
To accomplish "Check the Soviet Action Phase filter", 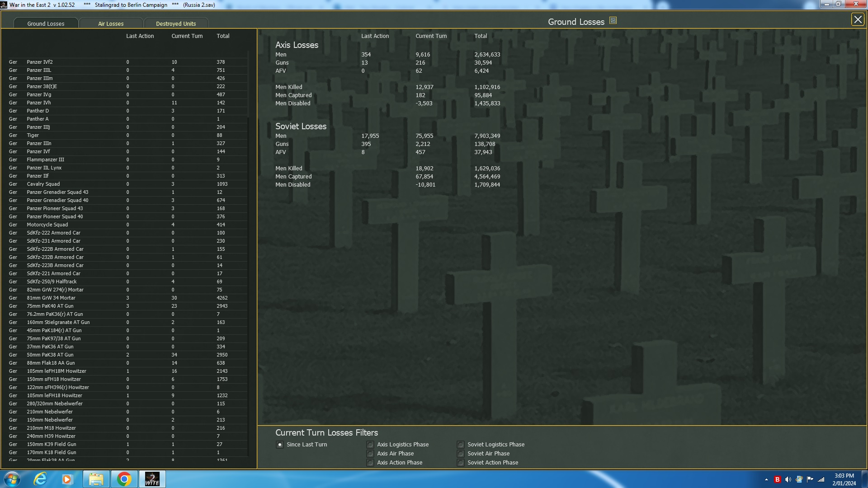I will pyautogui.click(x=460, y=463).
